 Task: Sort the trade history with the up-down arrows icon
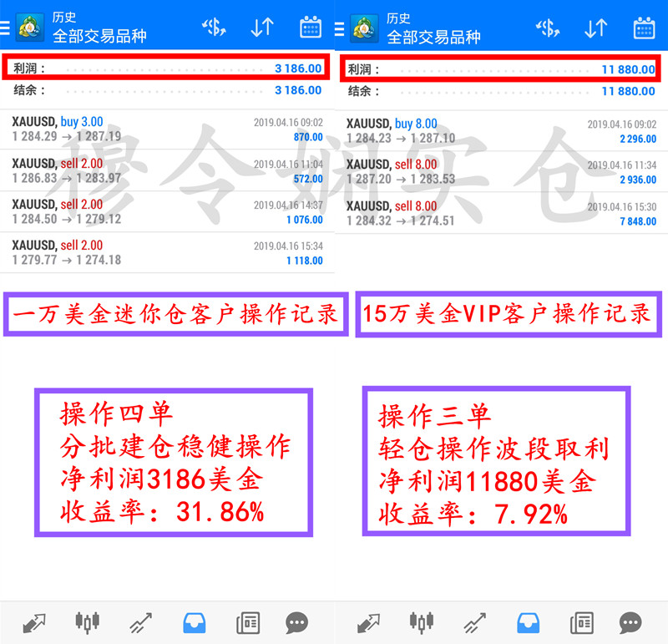263,26
